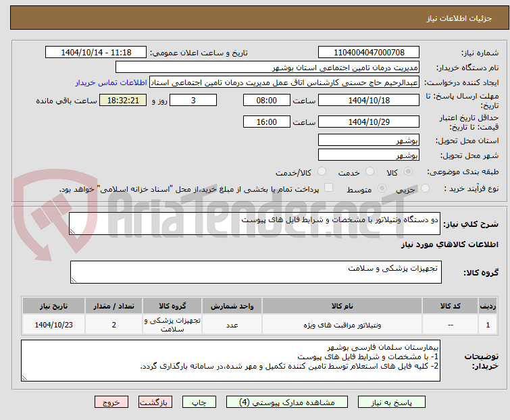Image resolution: width=510 pixels, height=420 pixels.
Task: Click the deadline time field 08:00
Action: pyautogui.click(x=266, y=100)
